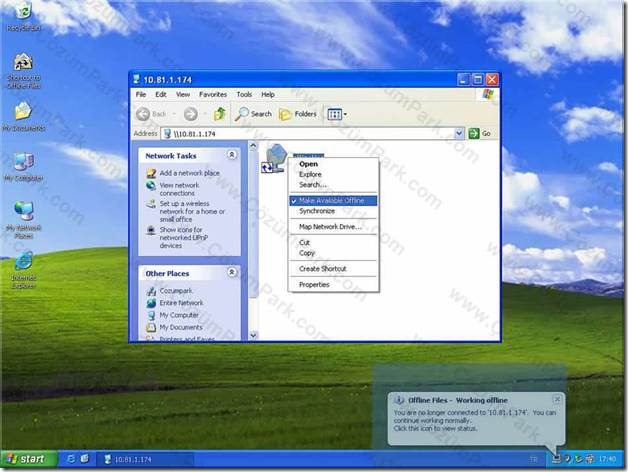Image resolution: width=628 pixels, height=472 pixels.
Task: Open Shortcut to Offline Files desktop icon
Action: click(x=23, y=71)
